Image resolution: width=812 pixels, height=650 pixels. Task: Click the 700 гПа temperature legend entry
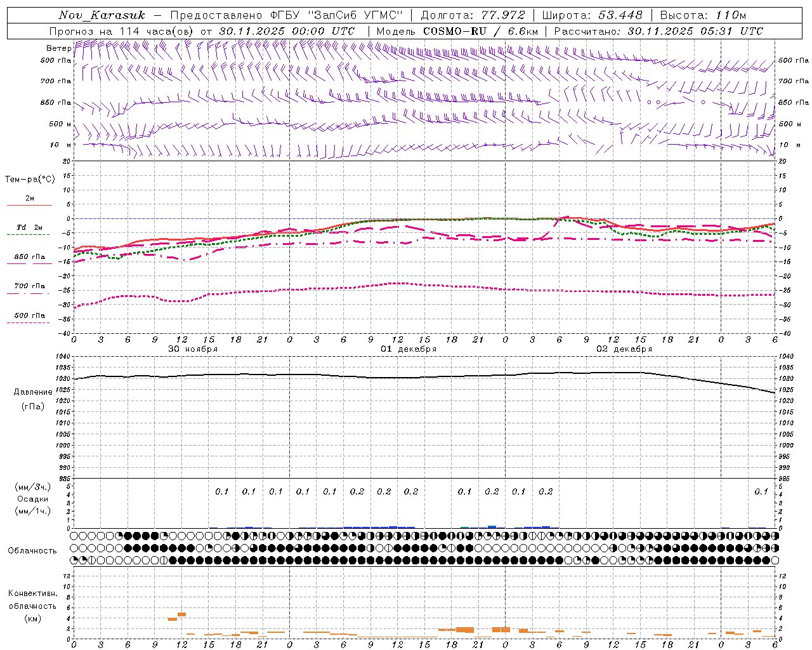(29, 286)
